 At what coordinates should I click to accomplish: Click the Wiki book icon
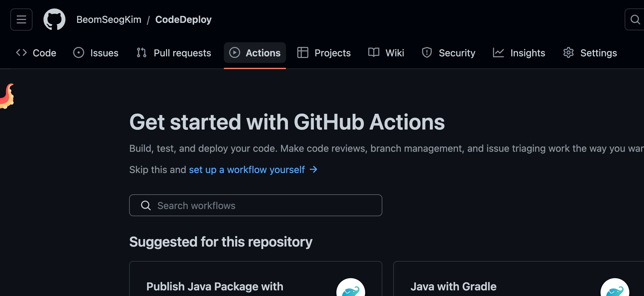pos(374,52)
